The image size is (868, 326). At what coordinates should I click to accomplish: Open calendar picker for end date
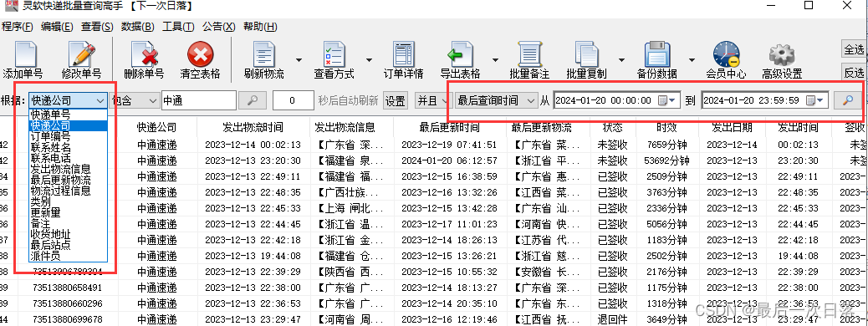pyautogui.click(x=815, y=100)
